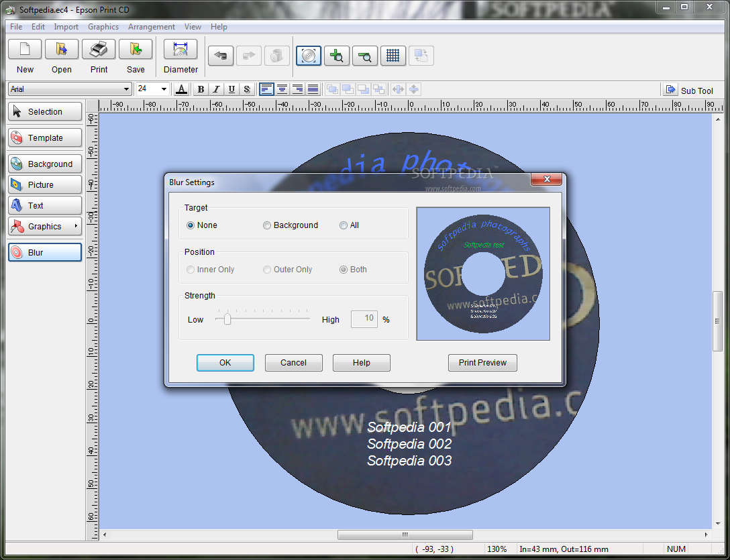Click the horizontal scrollbar thumb
This screenshot has width=730, height=560.
pos(405,535)
